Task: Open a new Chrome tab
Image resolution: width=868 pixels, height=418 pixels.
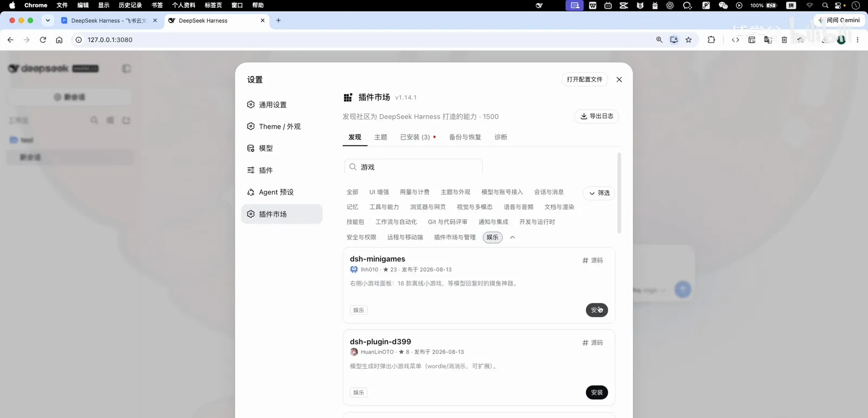Action: point(278,21)
